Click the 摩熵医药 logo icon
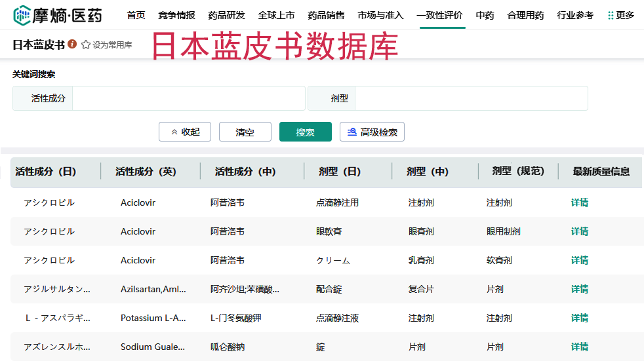Screen dimensions: 644x363 (22, 14)
